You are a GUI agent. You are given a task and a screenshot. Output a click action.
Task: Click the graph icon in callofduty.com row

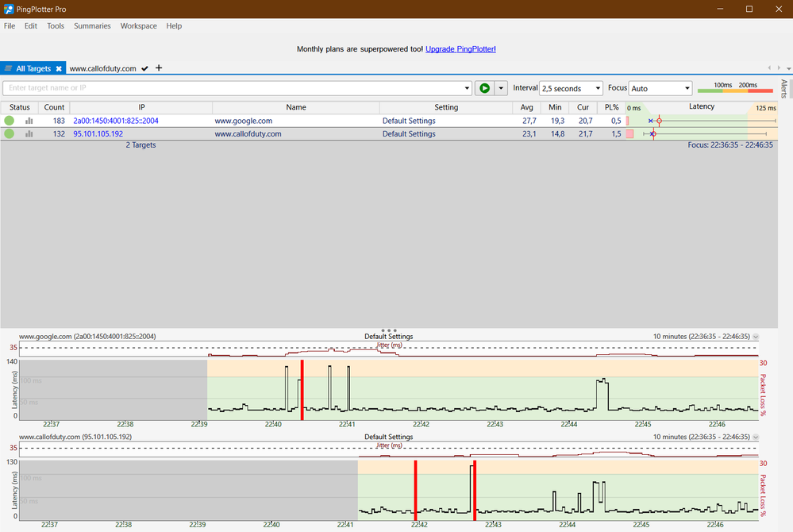point(29,134)
